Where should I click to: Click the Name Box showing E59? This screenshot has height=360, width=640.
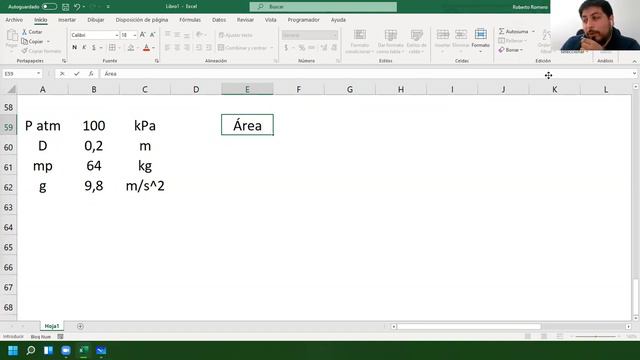pos(22,74)
